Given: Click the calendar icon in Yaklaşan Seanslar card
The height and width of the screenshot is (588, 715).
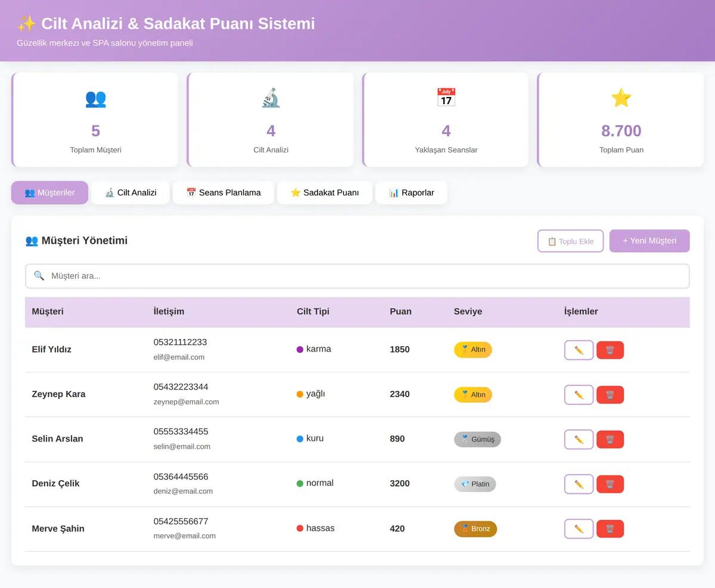Looking at the screenshot, I should (446, 98).
